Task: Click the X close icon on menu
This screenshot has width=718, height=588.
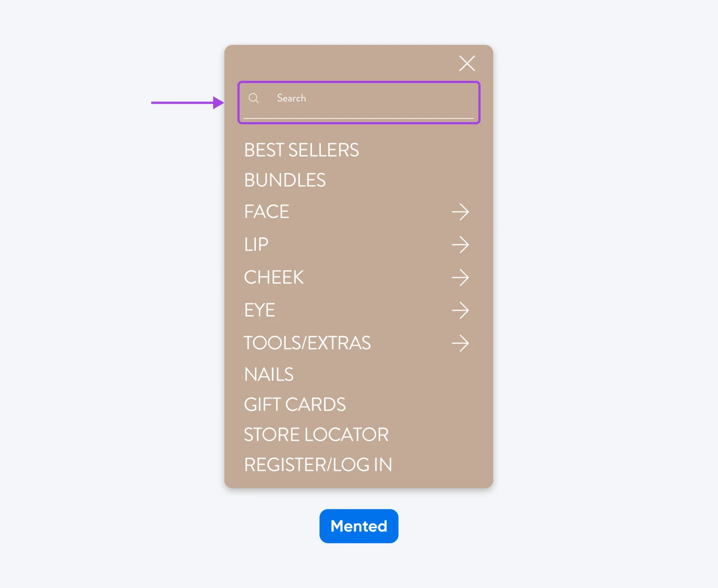Action: [467, 63]
